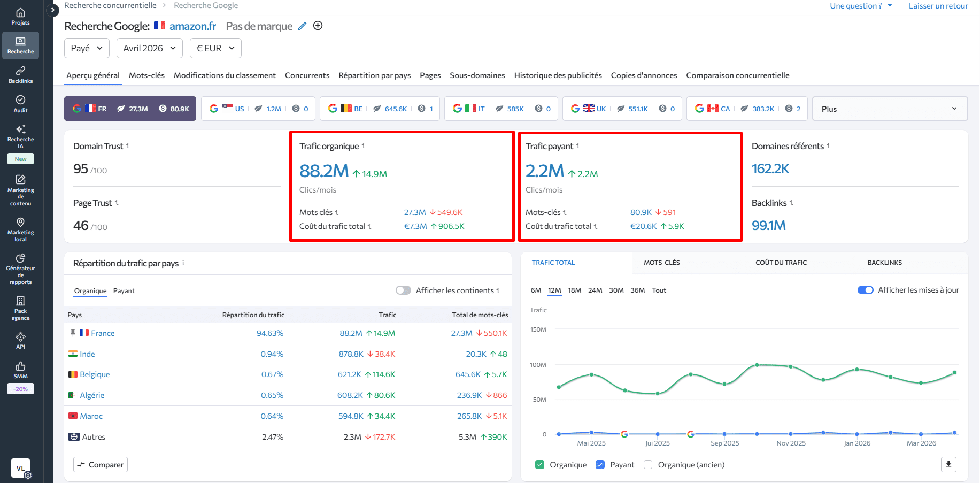Click info icon beside Backlinks metric
Screen dimensions: 980x483
(x=791, y=202)
